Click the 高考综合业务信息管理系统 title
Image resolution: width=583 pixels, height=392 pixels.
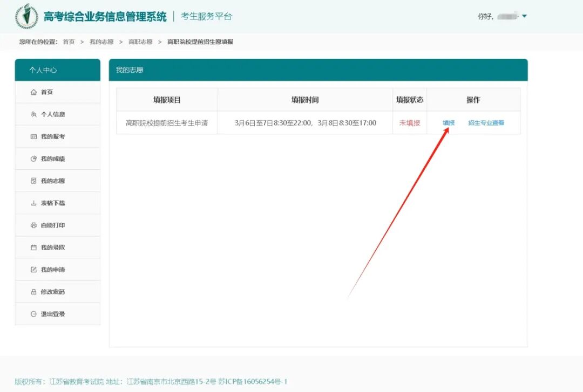(x=105, y=17)
